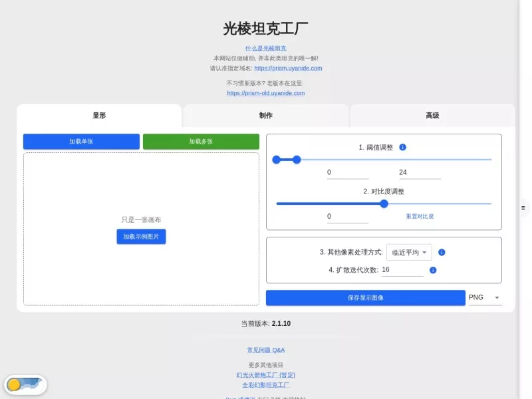The image size is (532, 399).
Task: Open info icon beside 阈值调整
Action: [402, 147]
